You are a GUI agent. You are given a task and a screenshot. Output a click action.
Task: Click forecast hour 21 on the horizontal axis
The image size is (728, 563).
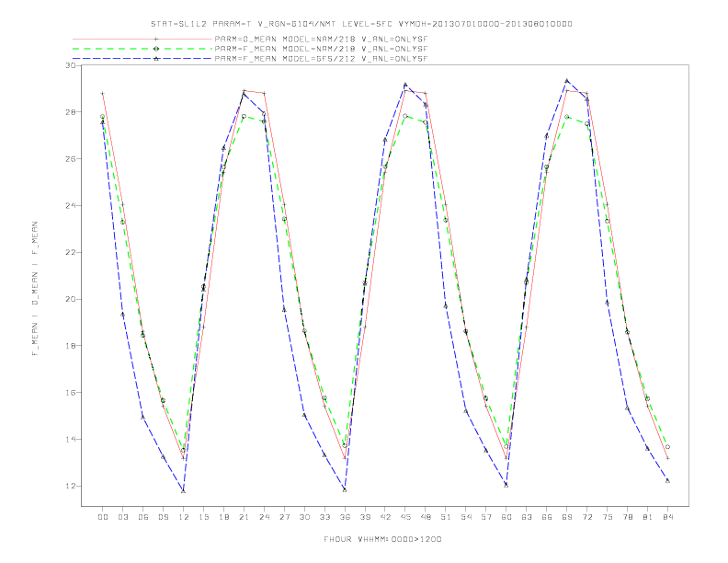click(244, 517)
